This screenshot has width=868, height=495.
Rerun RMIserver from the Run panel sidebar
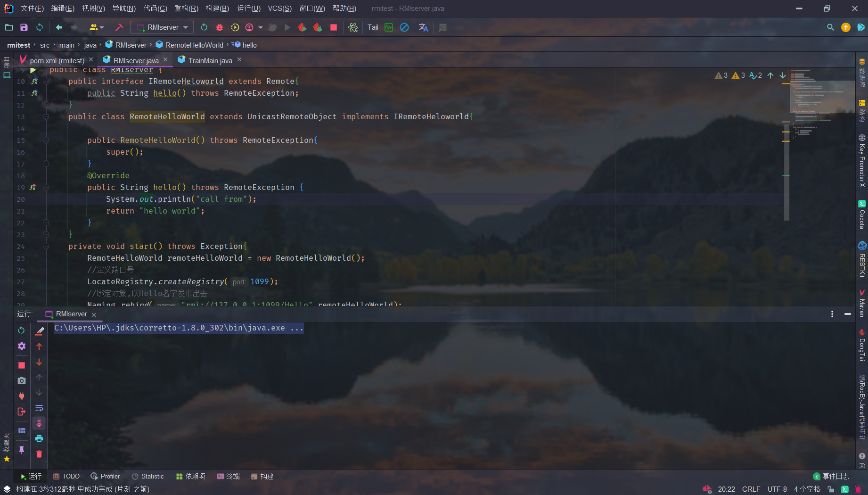click(21, 330)
